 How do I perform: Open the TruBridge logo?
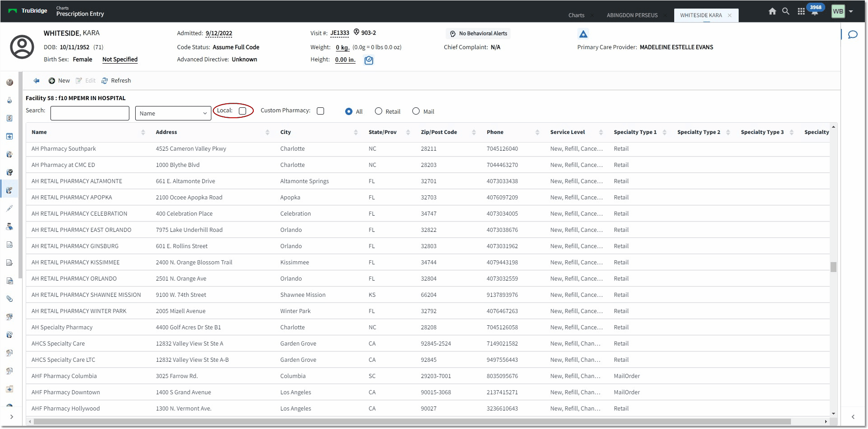28,11
